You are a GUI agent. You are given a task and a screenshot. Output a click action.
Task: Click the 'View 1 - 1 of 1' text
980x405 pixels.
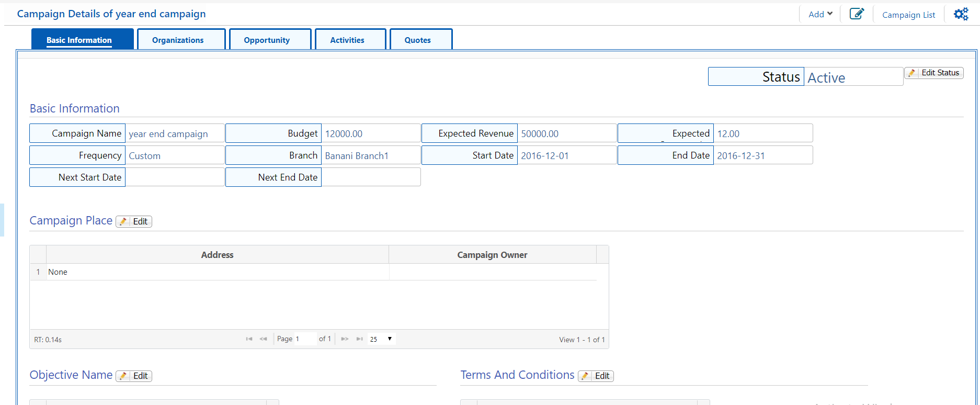582,340
